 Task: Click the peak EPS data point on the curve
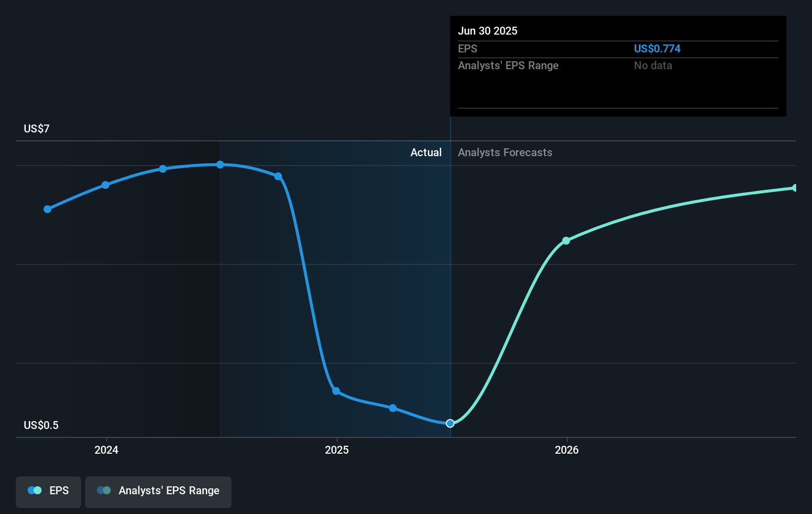(x=220, y=165)
